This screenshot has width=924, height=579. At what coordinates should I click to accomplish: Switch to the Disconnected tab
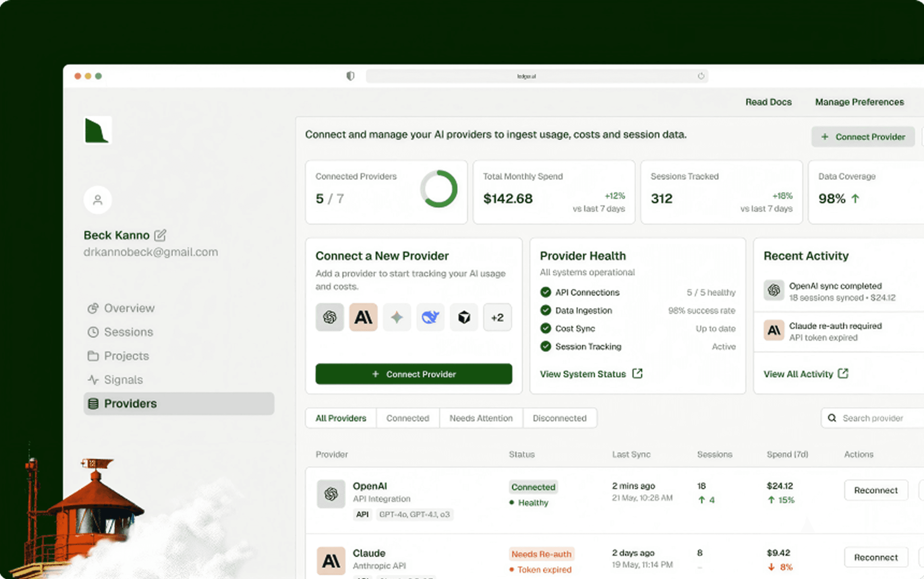(560, 418)
